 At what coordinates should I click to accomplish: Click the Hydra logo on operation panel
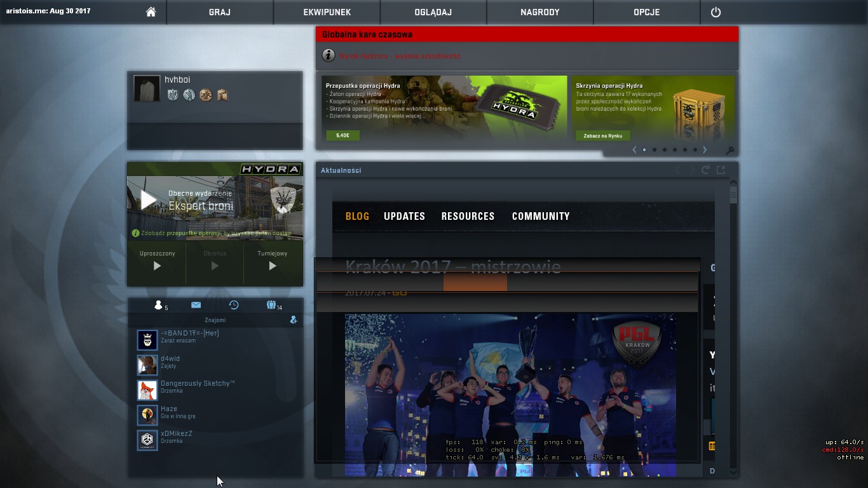[x=271, y=169]
